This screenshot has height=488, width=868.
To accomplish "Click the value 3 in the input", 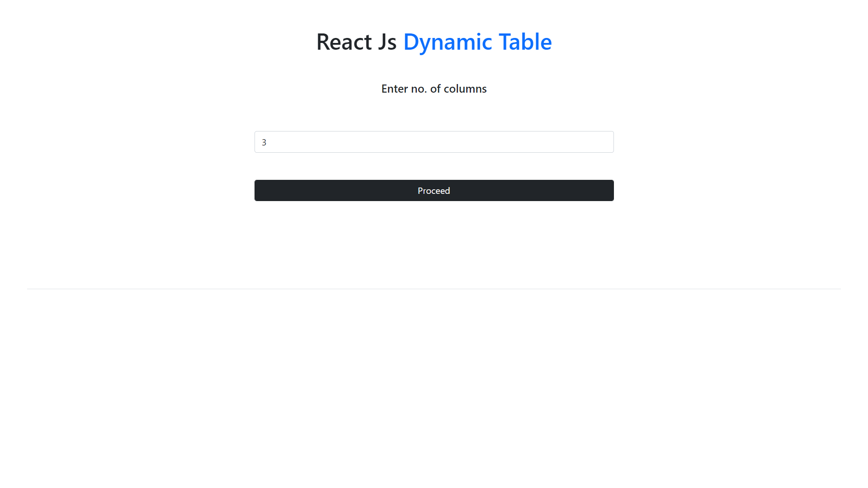I will 264,142.
